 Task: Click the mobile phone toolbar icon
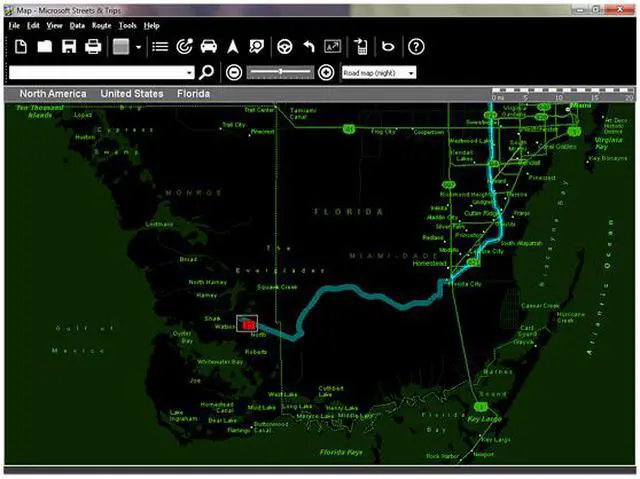[360, 47]
